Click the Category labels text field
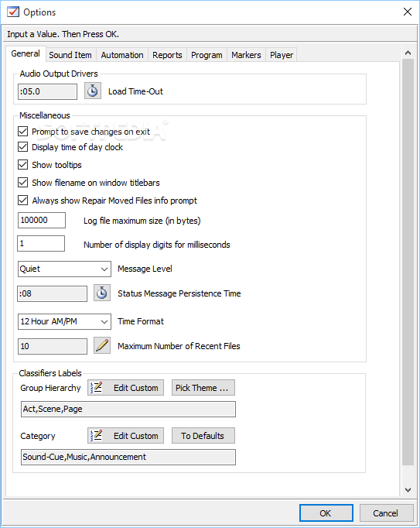 tap(128, 457)
